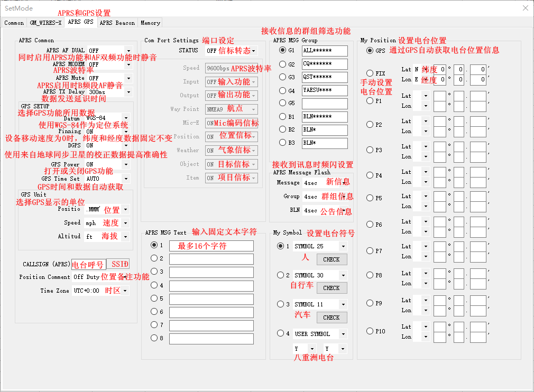Click the APRS MSG Text field 2
534x392 pixels.
pyautogui.click(x=211, y=259)
